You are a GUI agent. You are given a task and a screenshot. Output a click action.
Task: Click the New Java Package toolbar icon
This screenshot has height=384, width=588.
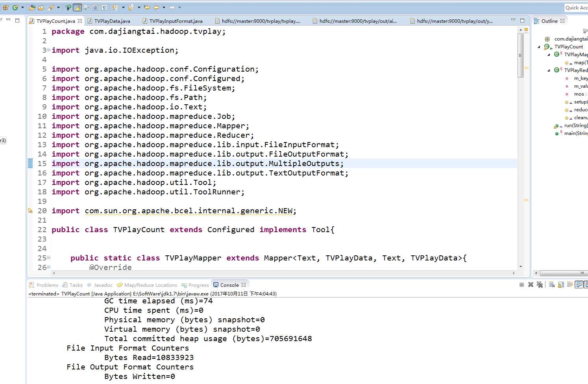point(6,7)
